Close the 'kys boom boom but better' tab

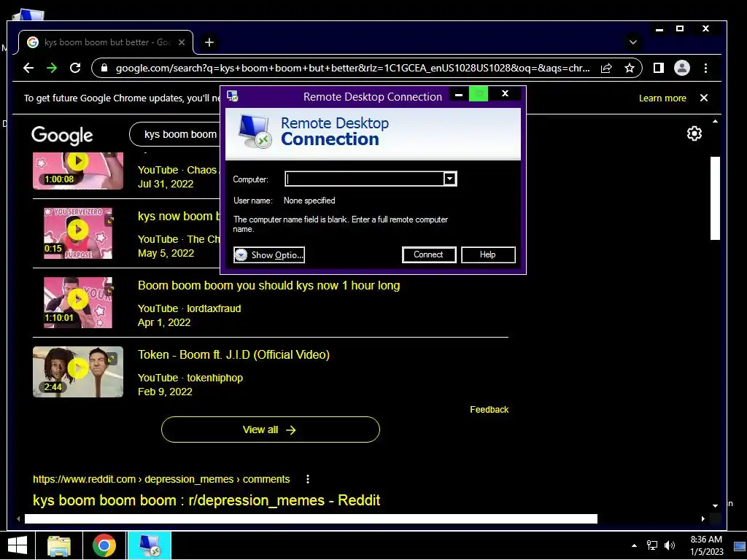[x=182, y=42]
